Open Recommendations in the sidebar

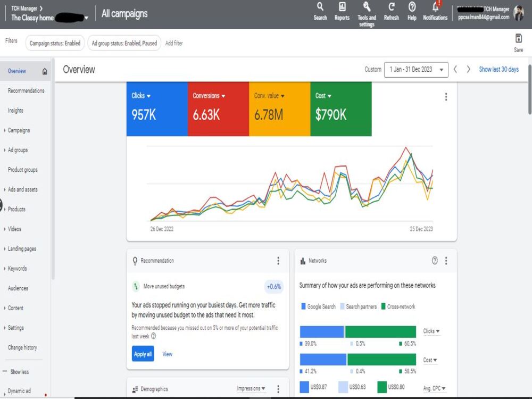tap(26, 91)
